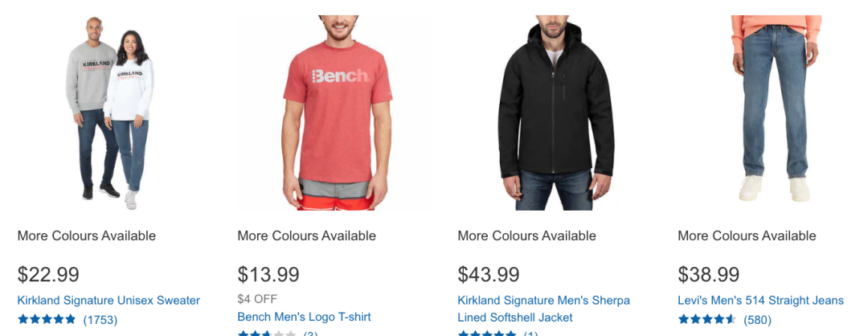Select the Levi's 514 Straight Jeans photo
This screenshot has width=868, height=336.
point(775,113)
